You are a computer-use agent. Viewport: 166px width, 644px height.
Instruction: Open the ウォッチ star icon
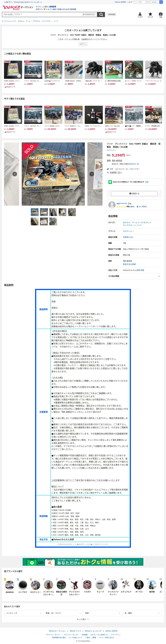[x=150, y=15]
